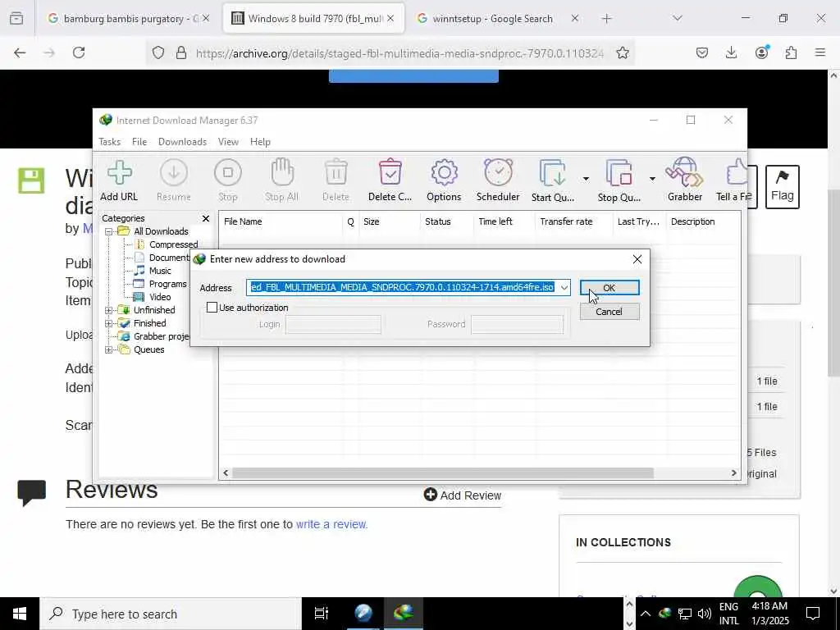Open Start Queue dropdown arrow
This screenshot has height=630, width=840.
coord(586,178)
